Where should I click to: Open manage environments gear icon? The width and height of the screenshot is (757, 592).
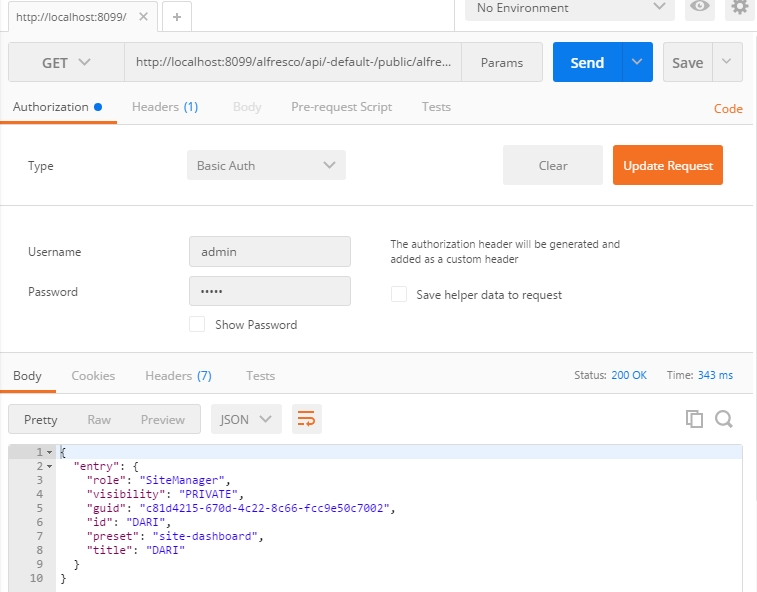tap(740, 7)
